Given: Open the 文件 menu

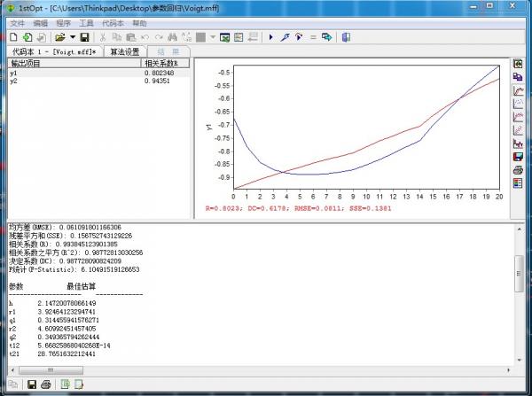Looking at the screenshot, I should point(18,23).
